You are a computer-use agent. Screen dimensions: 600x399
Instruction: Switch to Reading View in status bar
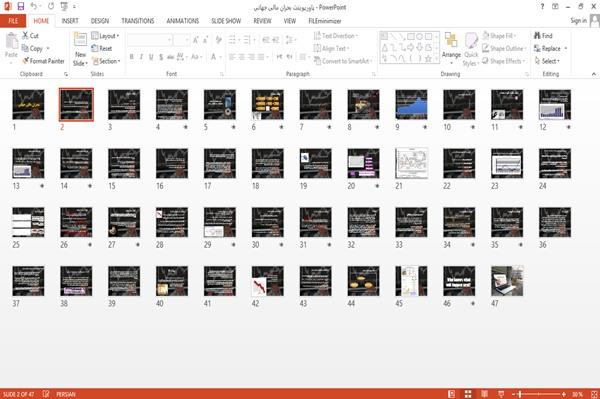pos(484,394)
